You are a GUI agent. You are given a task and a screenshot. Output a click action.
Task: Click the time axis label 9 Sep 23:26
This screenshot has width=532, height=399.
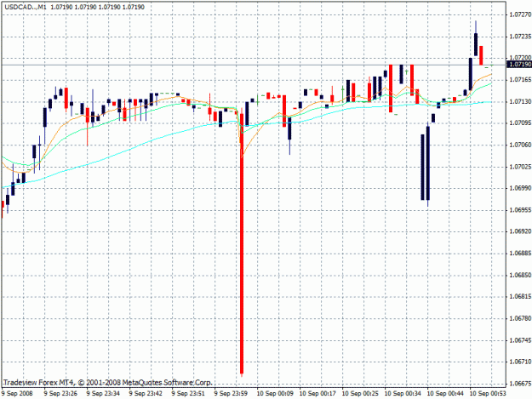(60, 393)
